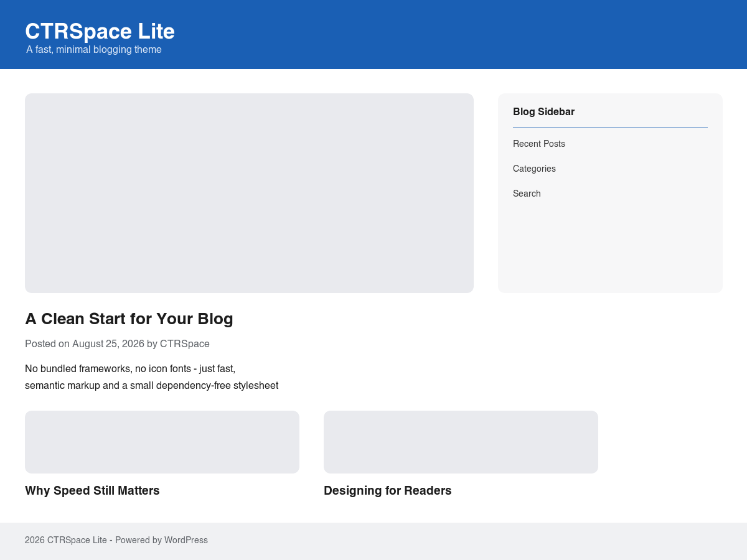Open the featured image of A Clean Start post
The height and width of the screenshot is (560, 747).
[249, 193]
